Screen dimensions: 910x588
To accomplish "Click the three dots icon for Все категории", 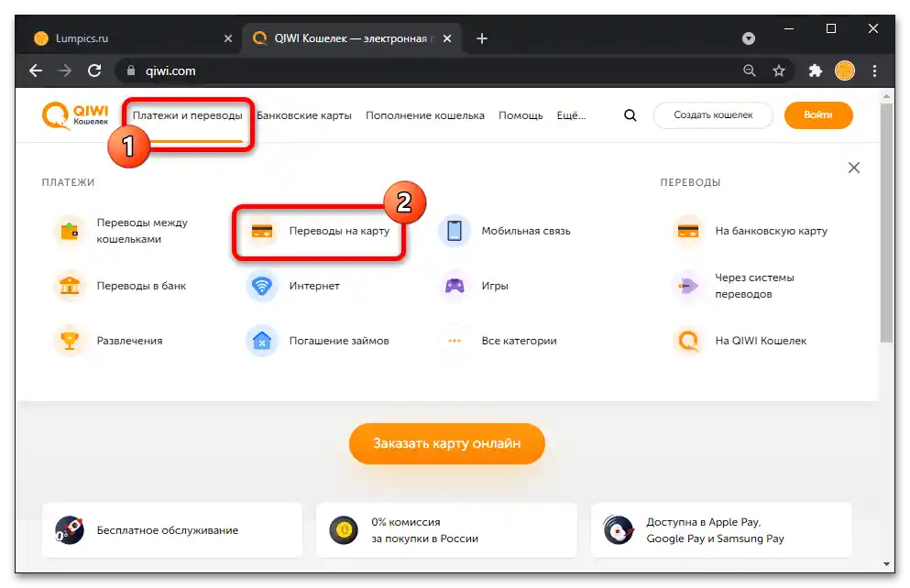I will pyautogui.click(x=455, y=341).
